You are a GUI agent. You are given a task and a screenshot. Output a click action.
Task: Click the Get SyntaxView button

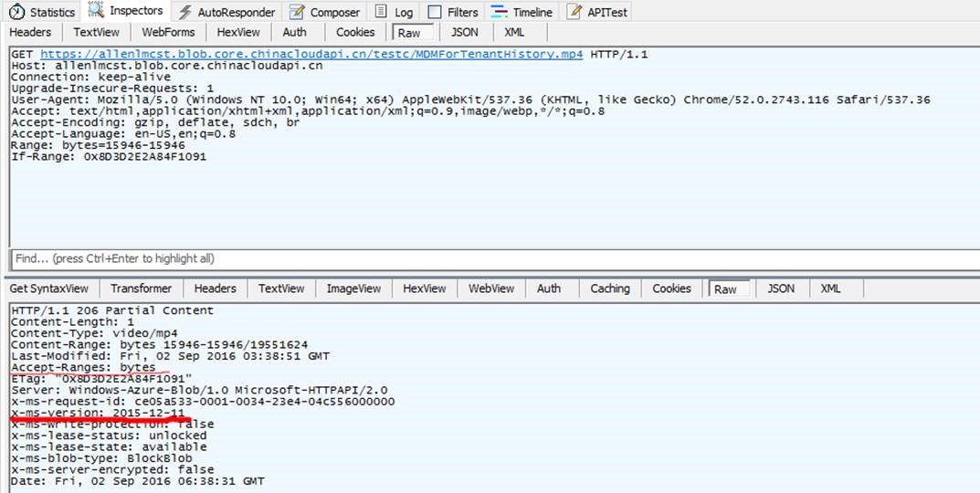[x=49, y=288]
